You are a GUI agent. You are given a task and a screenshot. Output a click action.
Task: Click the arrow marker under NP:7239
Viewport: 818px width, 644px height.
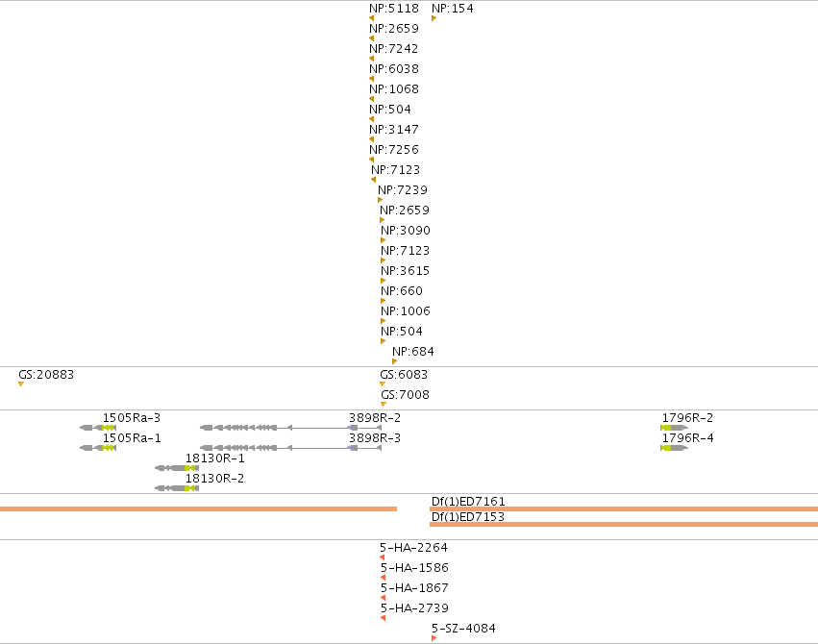point(381,200)
